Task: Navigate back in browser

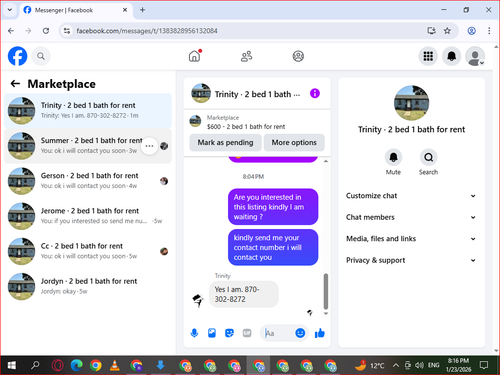Action: pos(11,31)
